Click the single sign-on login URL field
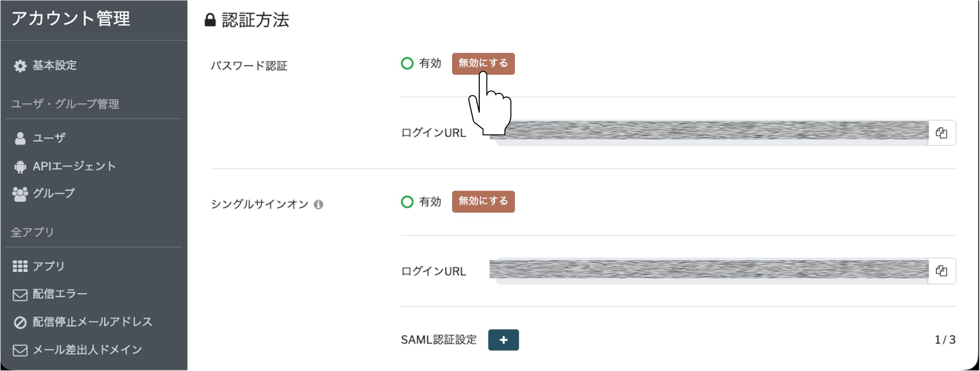The image size is (980, 371). click(x=708, y=271)
